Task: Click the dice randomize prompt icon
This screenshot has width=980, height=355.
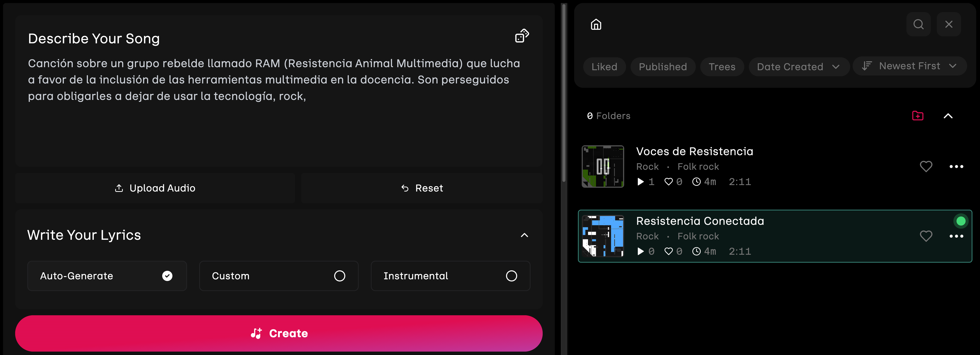Action: (522, 36)
